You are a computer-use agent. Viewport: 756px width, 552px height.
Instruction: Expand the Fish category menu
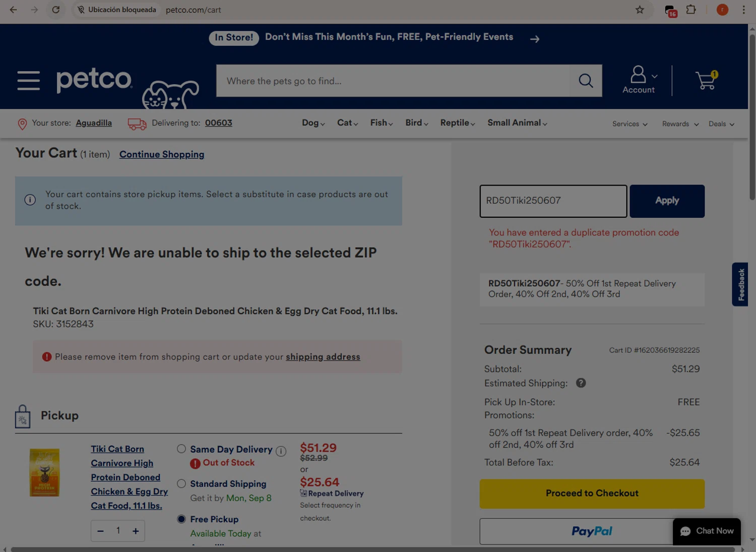tap(382, 123)
